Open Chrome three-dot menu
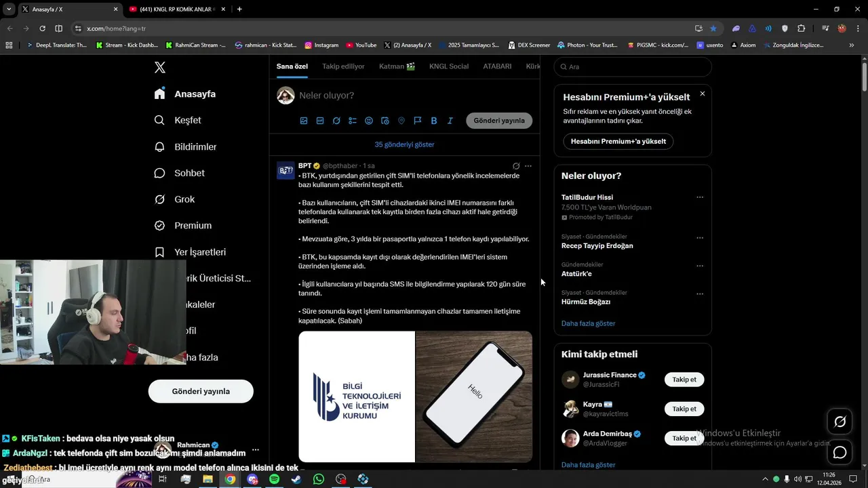The height and width of the screenshot is (488, 868). coord(857,28)
